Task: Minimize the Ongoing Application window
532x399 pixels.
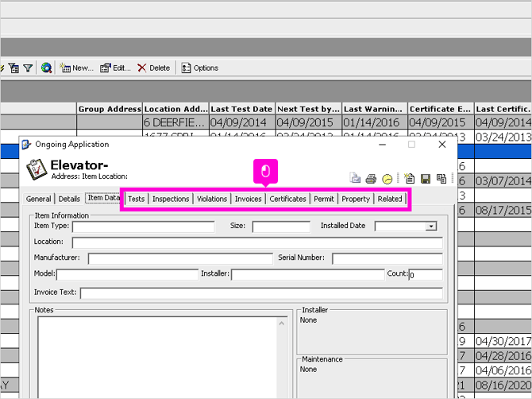Action: (x=383, y=145)
